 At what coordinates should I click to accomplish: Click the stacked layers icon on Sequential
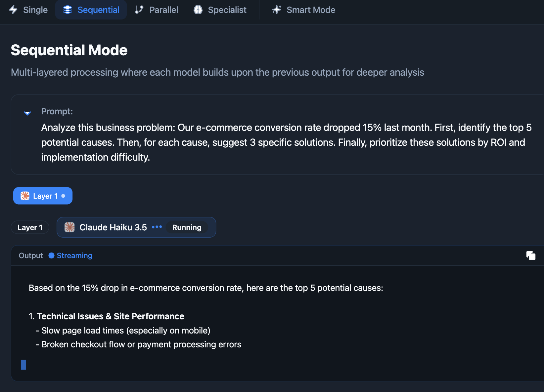click(68, 10)
